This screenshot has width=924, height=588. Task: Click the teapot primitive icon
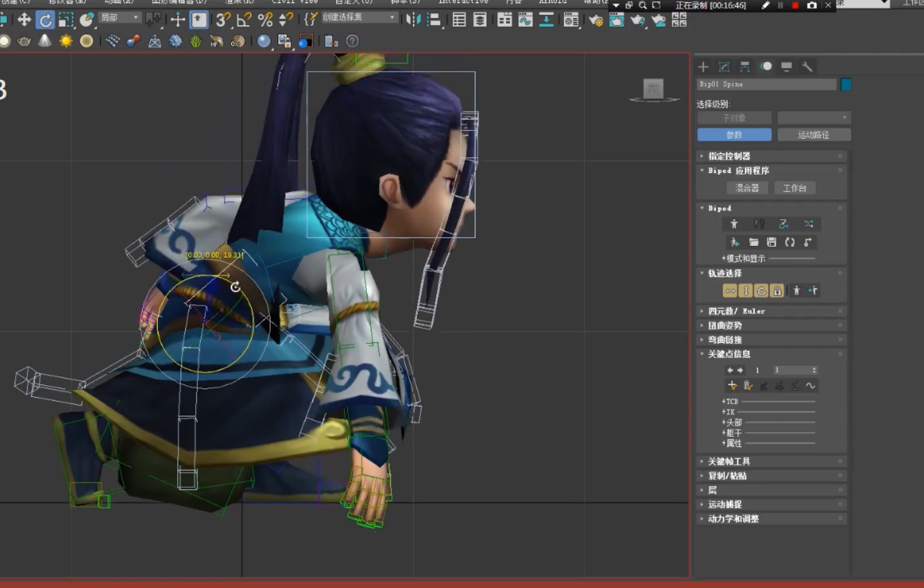pos(24,41)
